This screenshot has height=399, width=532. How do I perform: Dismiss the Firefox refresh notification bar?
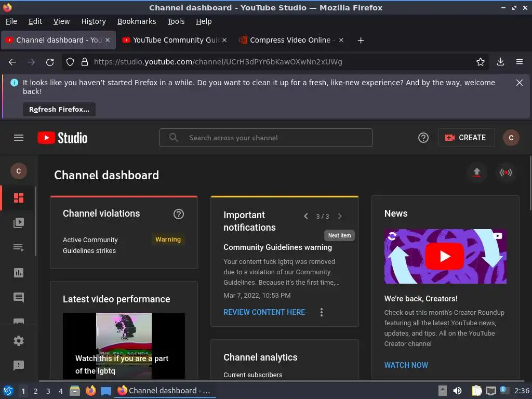[519, 83]
